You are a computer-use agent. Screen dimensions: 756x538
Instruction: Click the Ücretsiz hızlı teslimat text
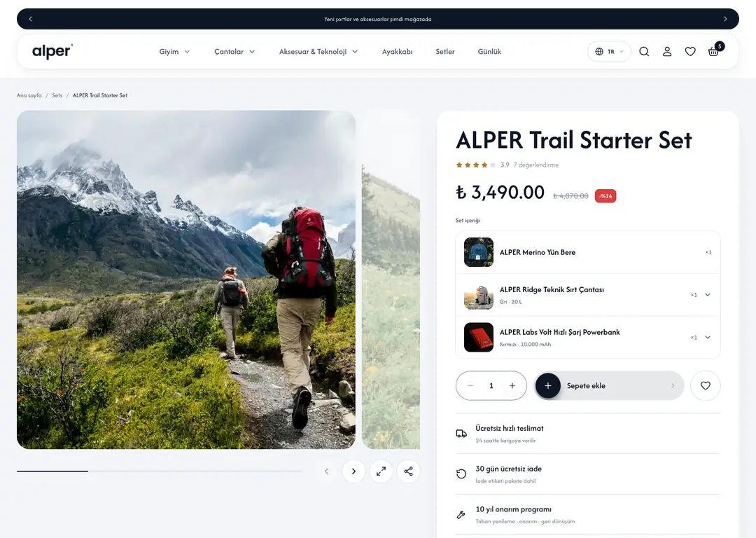509,429
